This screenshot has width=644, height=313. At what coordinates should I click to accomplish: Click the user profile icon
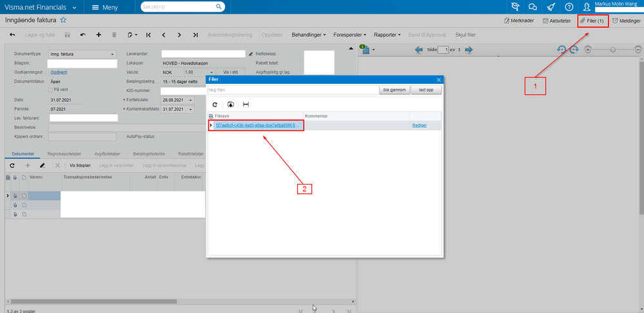point(587,7)
